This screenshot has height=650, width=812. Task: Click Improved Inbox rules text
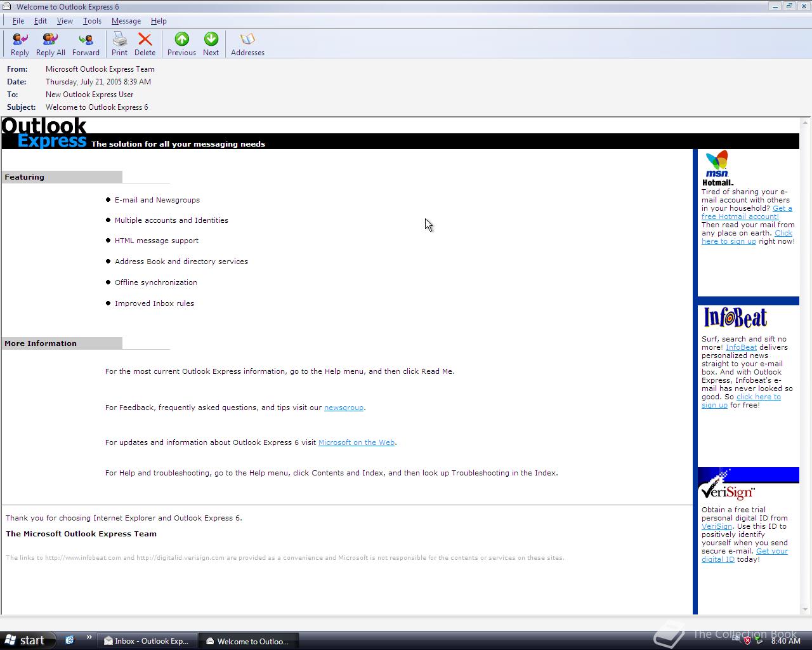pyautogui.click(x=154, y=303)
